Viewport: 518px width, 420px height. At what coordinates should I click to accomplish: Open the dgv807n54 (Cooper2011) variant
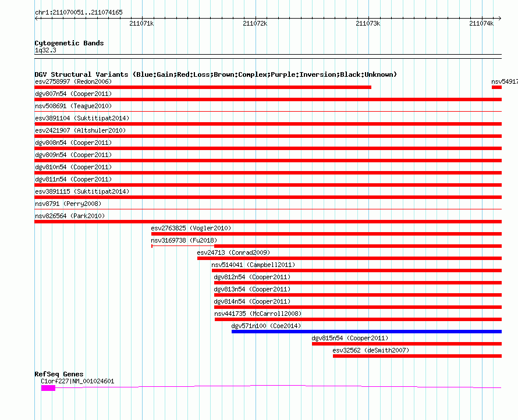[73, 94]
